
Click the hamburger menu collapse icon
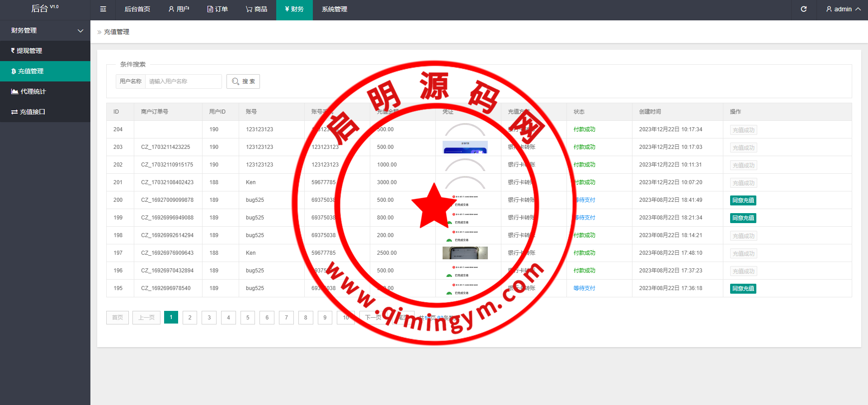point(103,9)
